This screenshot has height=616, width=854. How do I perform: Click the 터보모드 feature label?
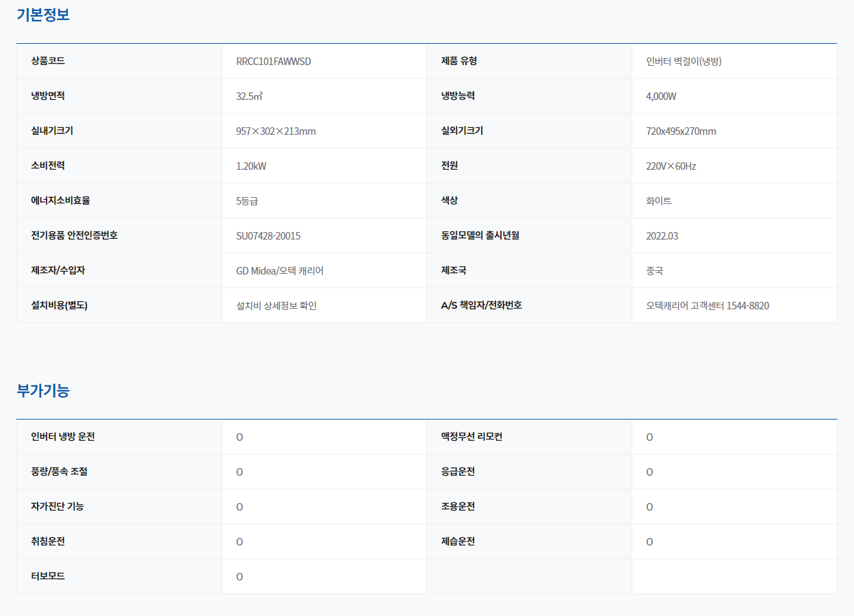[x=48, y=576]
